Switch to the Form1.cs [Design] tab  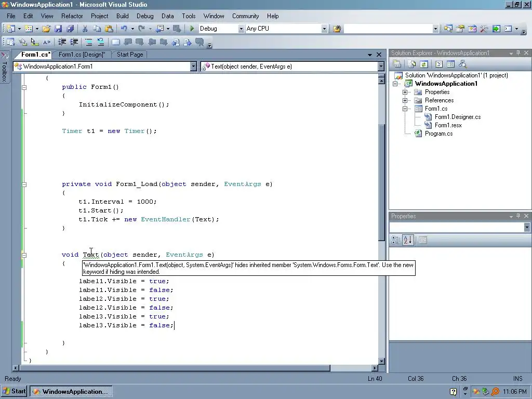[x=82, y=55]
